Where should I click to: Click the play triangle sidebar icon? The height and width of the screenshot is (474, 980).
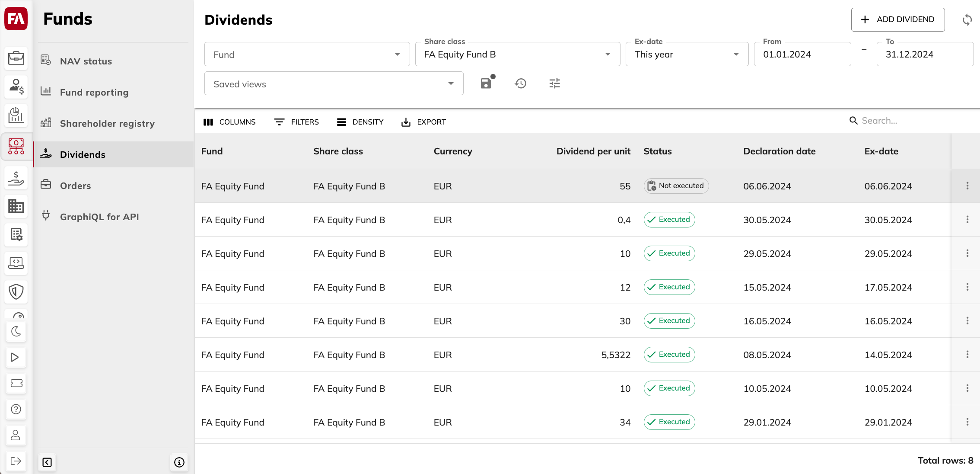point(16,357)
